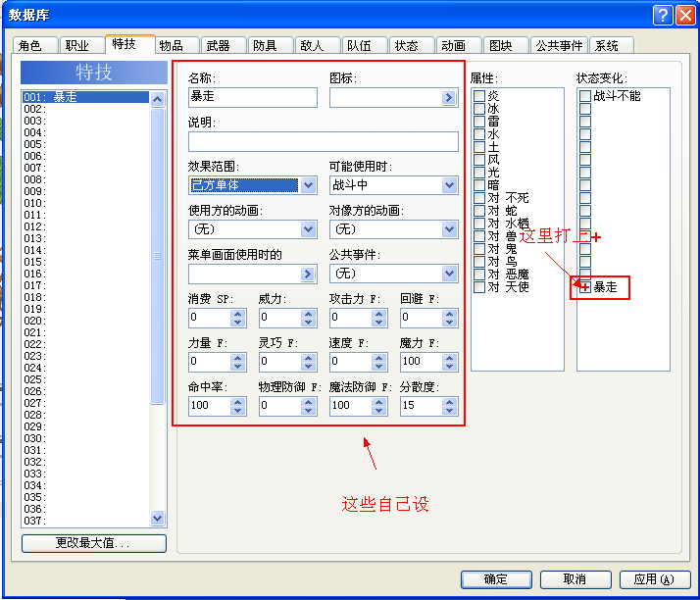Click the 说明 description field
The image size is (700, 600).
point(324,141)
